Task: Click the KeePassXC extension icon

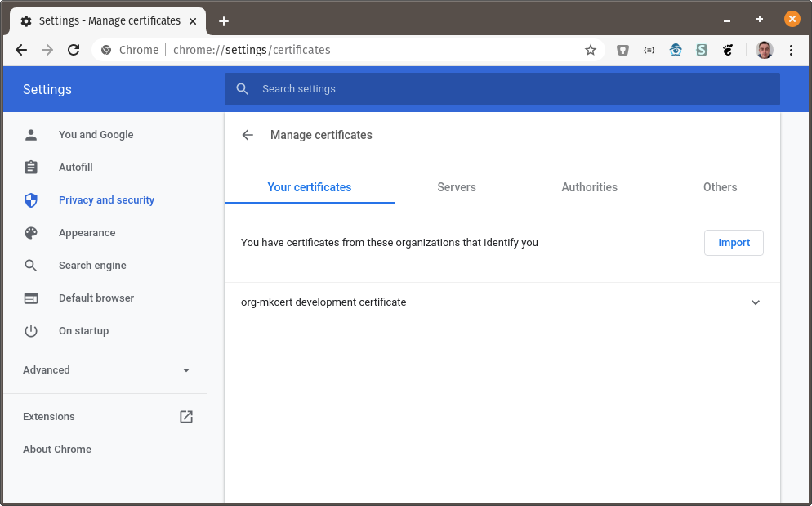Action: pyautogui.click(x=622, y=50)
